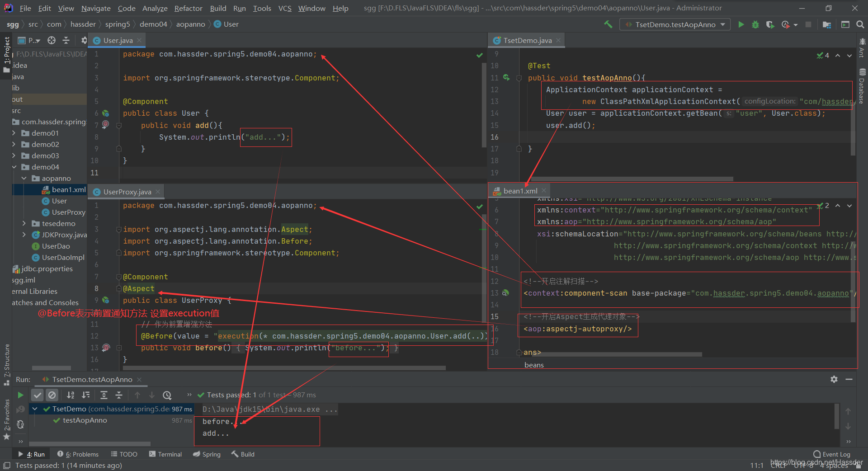The image size is (868, 471).
Task: Click the Spring bean gutter icon on the User class line
Action: tap(105, 113)
